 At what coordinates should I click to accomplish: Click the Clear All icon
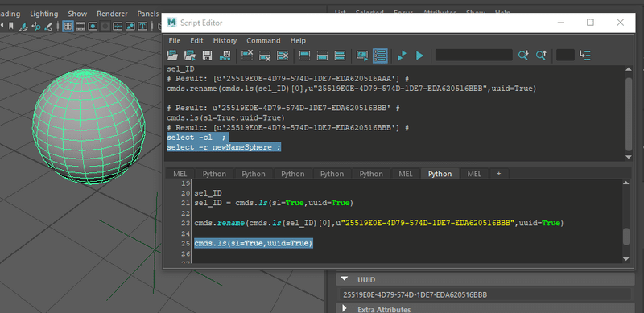pos(283,55)
